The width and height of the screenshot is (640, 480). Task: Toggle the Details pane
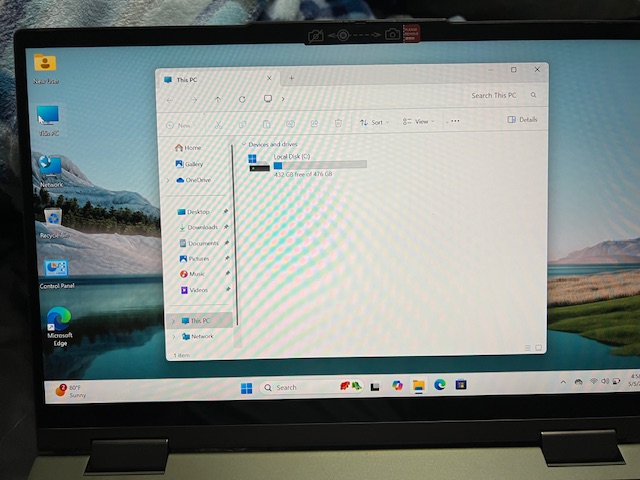(x=522, y=120)
